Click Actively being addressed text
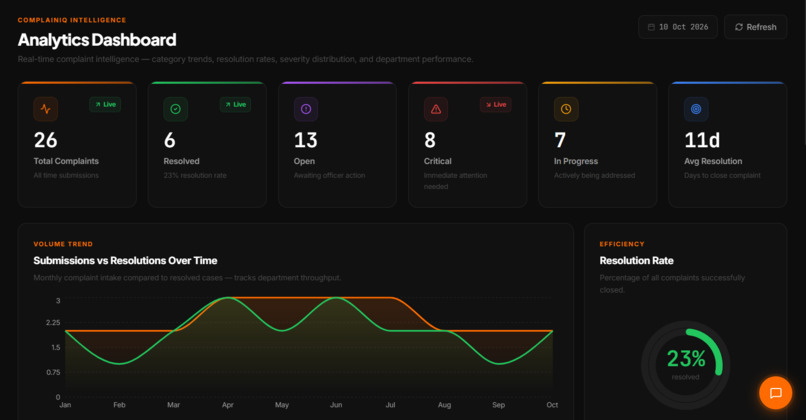Viewport: 806px width, 420px height. pos(594,175)
